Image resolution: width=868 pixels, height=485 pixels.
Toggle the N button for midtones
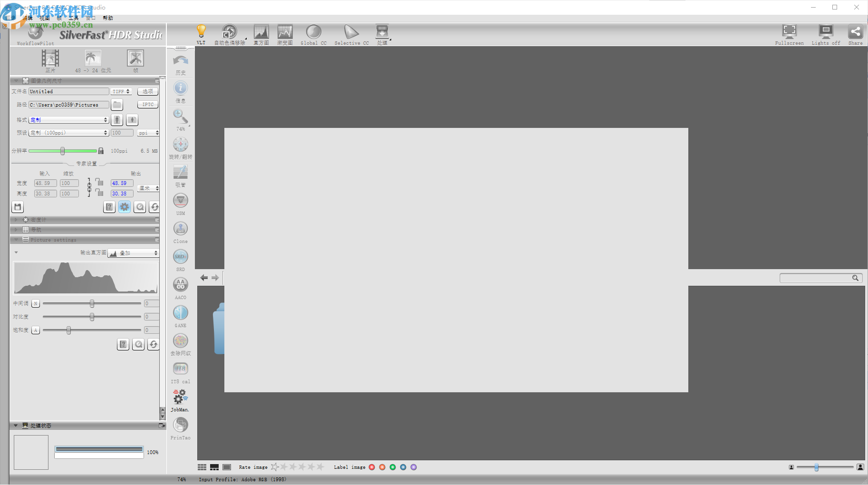tap(36, 303)
